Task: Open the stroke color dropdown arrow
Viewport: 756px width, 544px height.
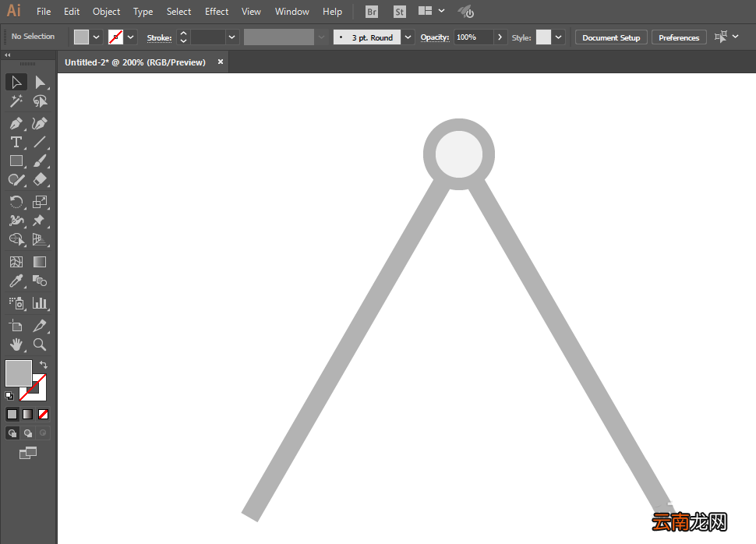Action: [131, 37]
